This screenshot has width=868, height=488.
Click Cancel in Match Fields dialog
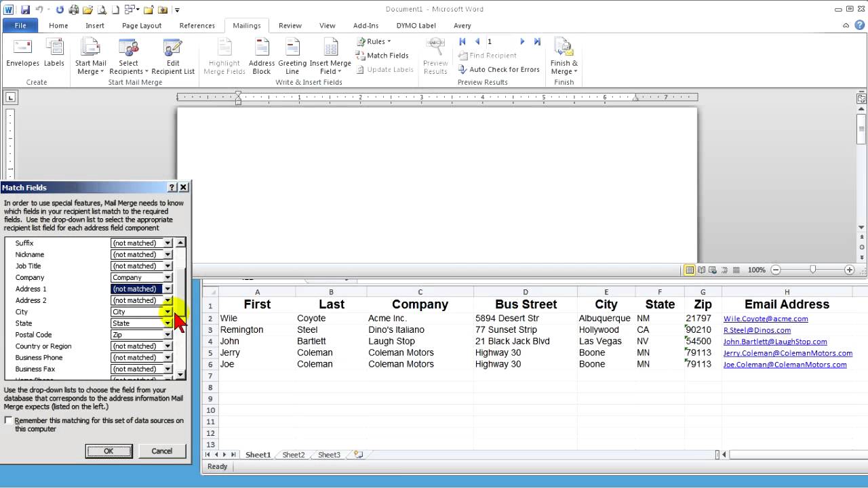[x=161, y=451]
